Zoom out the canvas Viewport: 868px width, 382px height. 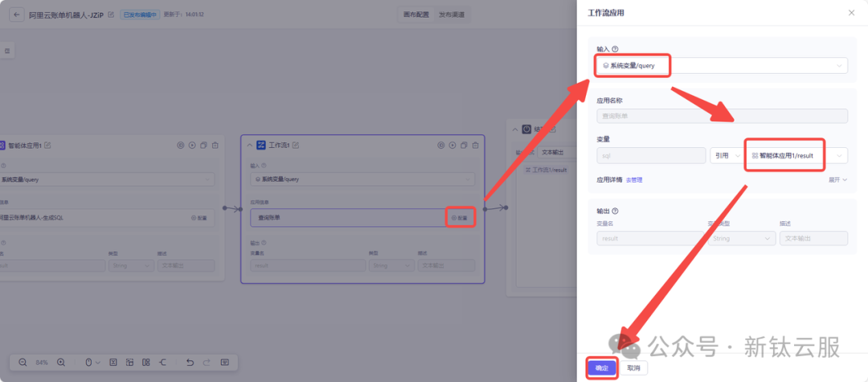(x=23, y=362)
